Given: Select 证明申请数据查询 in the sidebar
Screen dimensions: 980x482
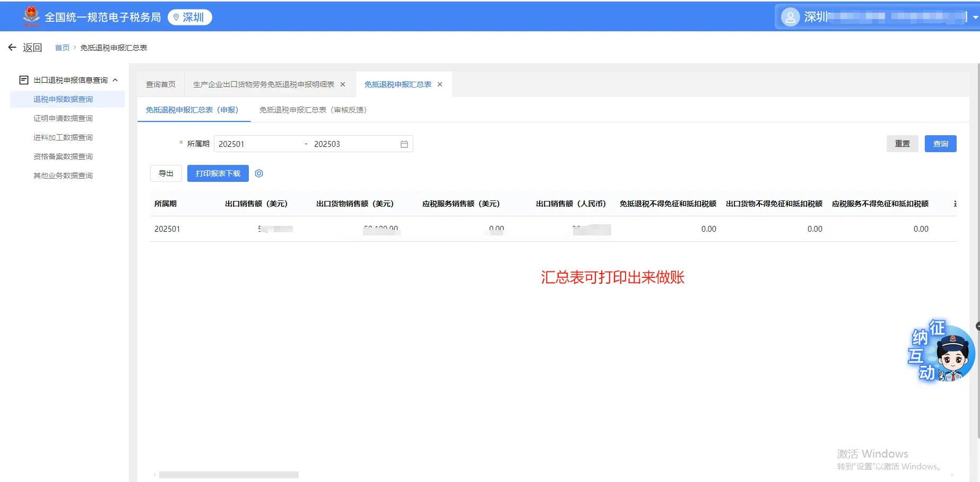Looking at the screenshot, I should pyautogui.click(x=63, y=118).
